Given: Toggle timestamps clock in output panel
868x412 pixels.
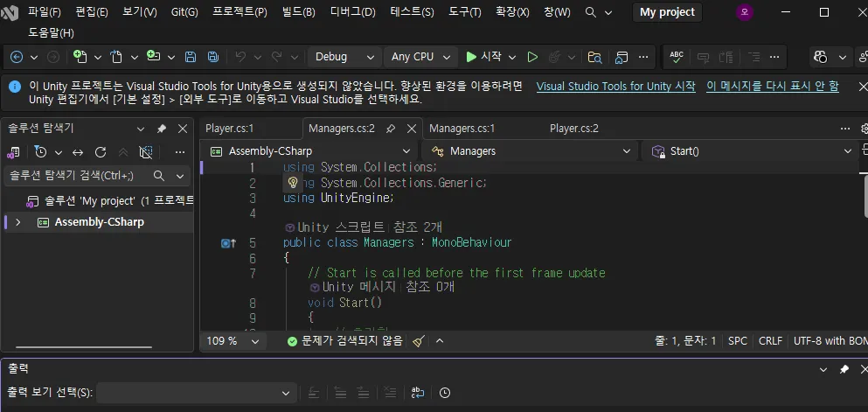Looking at the screenshot, I should pos(445,393).
